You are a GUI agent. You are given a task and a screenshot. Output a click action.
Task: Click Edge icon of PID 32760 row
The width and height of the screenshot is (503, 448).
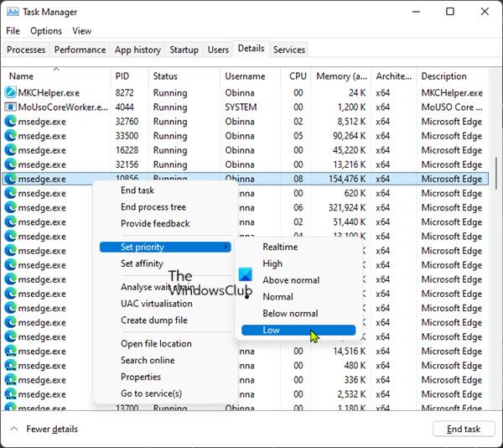coord(11,122)
